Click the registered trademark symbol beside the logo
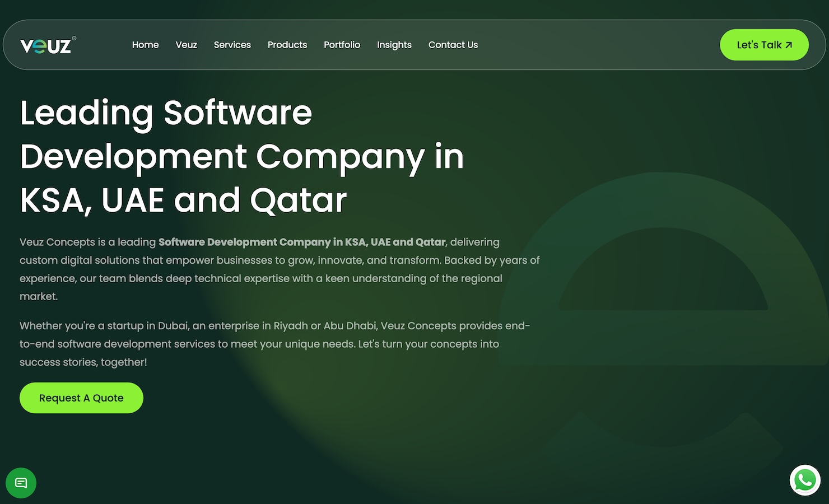The image size is (829, 504). [x=74, y=38]
